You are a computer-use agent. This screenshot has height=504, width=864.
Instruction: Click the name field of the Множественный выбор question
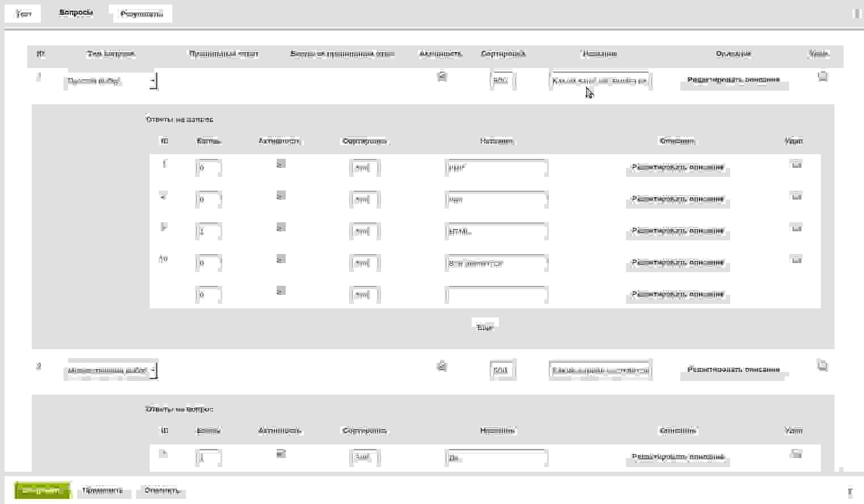[x=600, y=370]
